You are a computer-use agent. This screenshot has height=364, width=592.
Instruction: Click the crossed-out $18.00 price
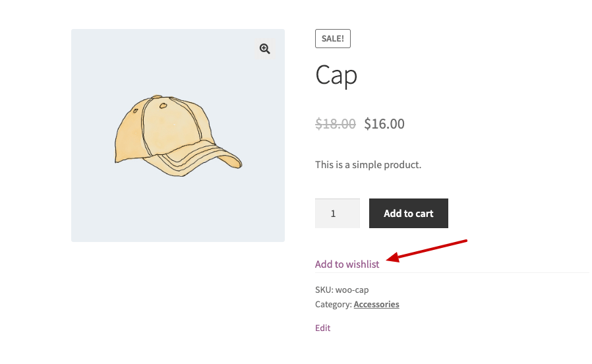tap(336, 123)
